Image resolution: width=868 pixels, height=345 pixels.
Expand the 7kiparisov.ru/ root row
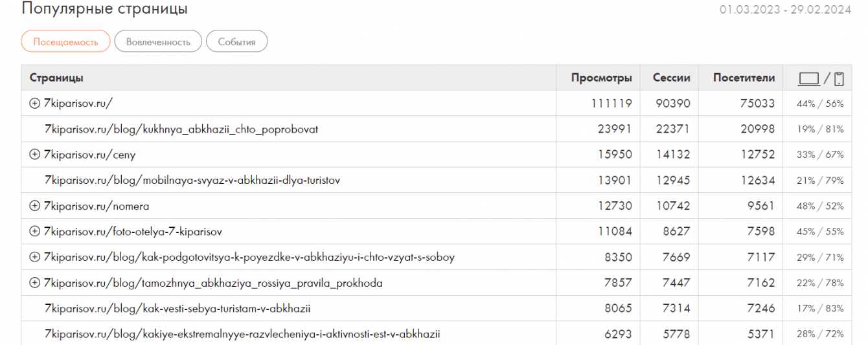(x=35, y=104)
